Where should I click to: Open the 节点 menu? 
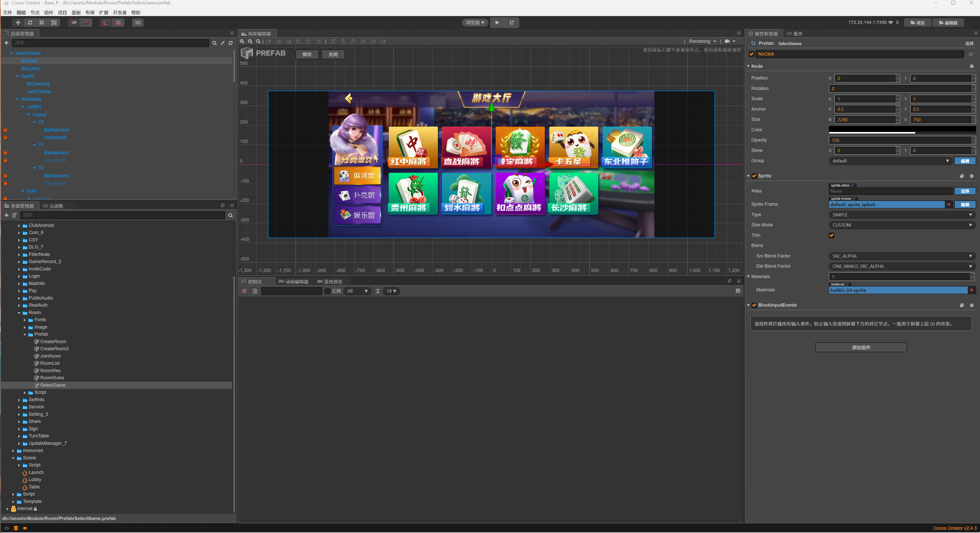35,12
